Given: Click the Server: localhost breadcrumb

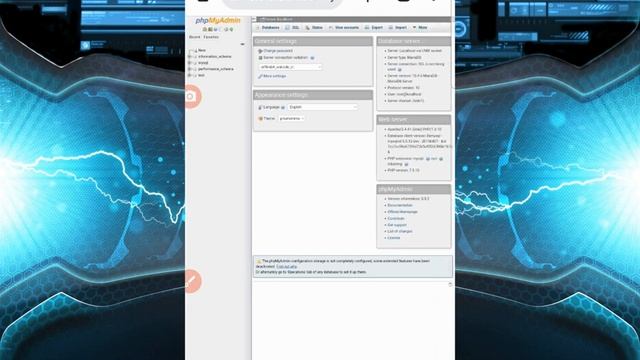Looking at the screenshot, I should (277, 19).
